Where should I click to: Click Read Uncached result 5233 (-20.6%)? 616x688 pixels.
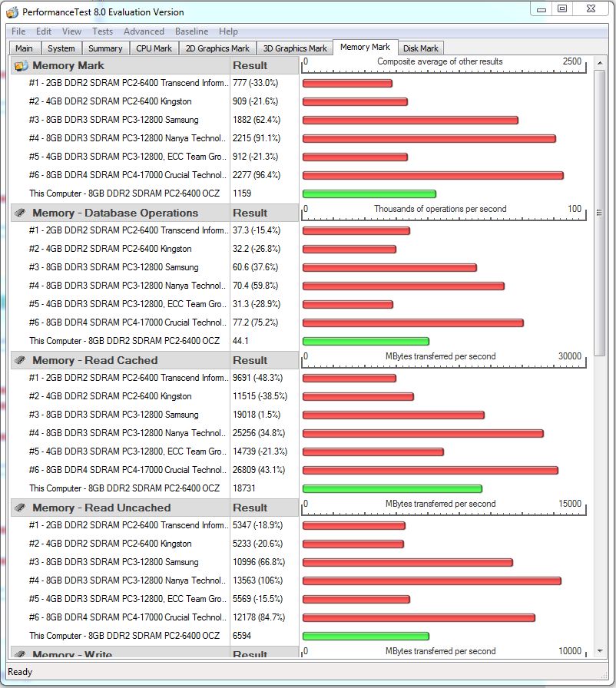[257, 544]
